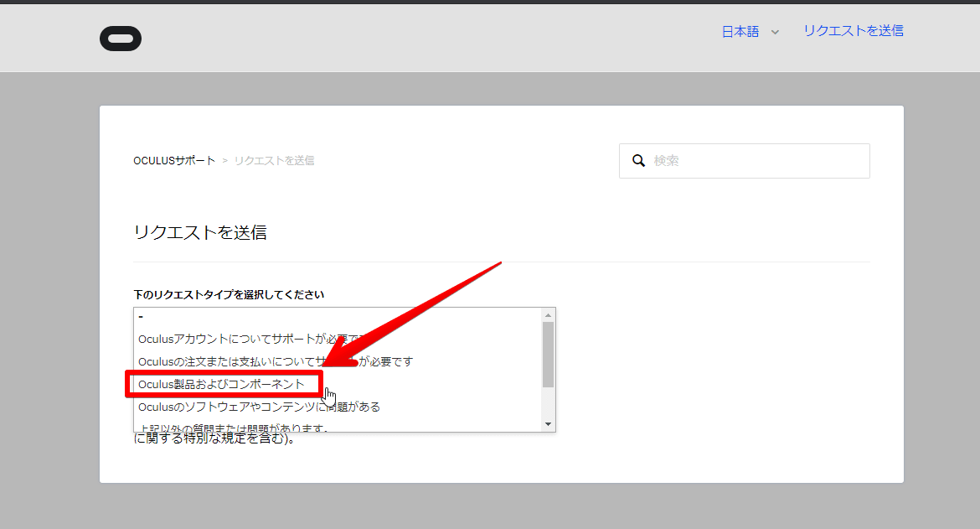Click the request list scrollbar thumb

pos(549,354)
